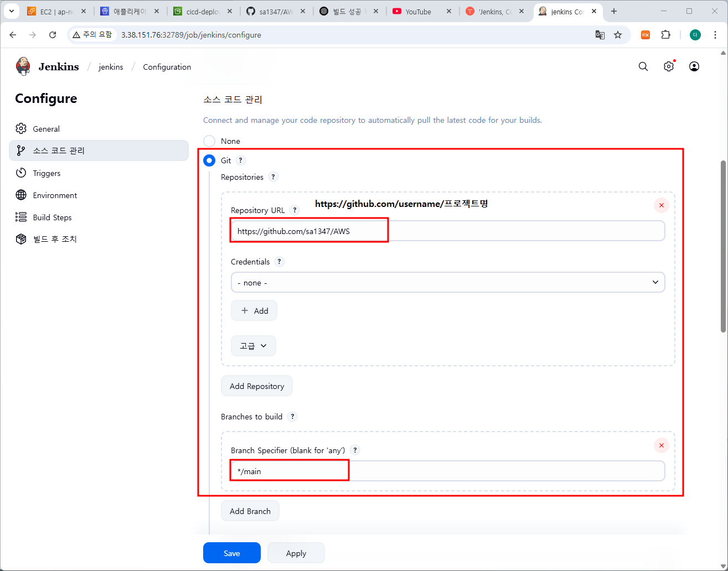Click the Jenkins butler logo icon
The height and width of the screenshot is (571, 728).
tap(23, 66)
